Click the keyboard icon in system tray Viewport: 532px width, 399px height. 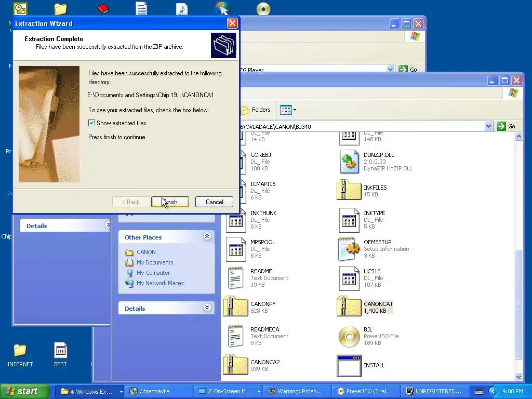click(478, 392)
